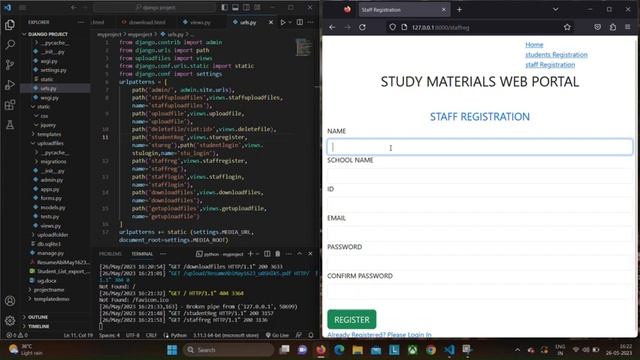640x360 pixels.
Task: Open editor More Actions ellipsis menu
Action: pyautogui.click(x=311, y=22)
